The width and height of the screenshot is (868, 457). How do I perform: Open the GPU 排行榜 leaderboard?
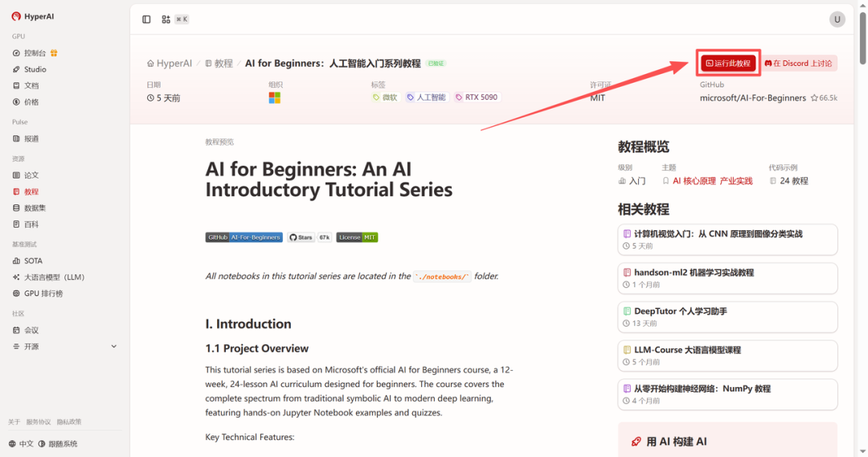tap(38, 294)
